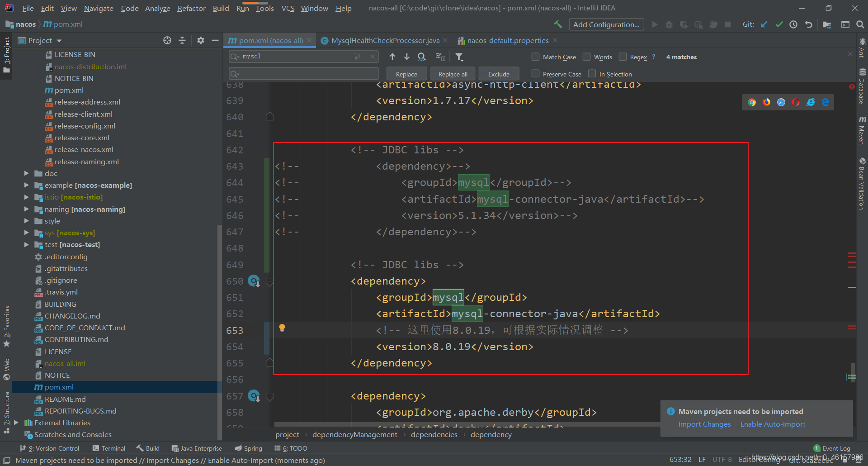Select release-config.xml in project tree

click(x=85, y=126)
